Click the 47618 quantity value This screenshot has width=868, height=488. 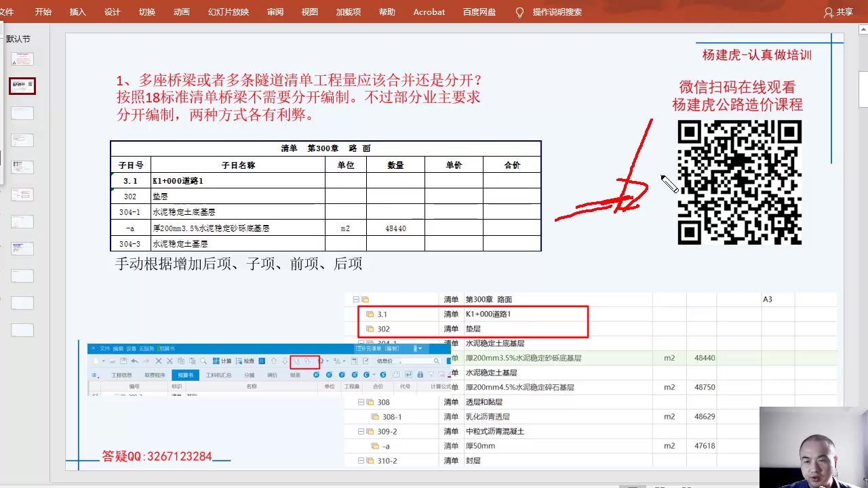(705, 446)
